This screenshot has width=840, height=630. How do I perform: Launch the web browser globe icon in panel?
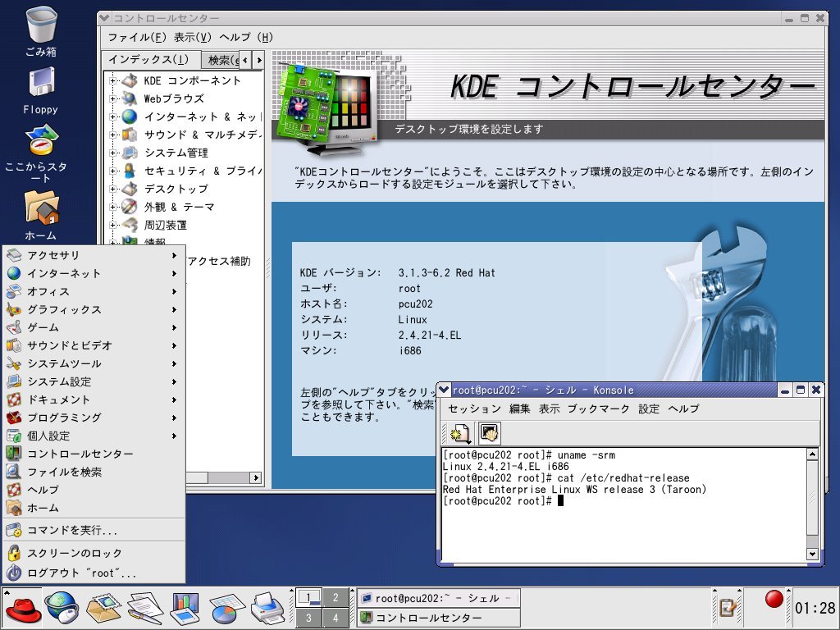[x=62, y=608]
